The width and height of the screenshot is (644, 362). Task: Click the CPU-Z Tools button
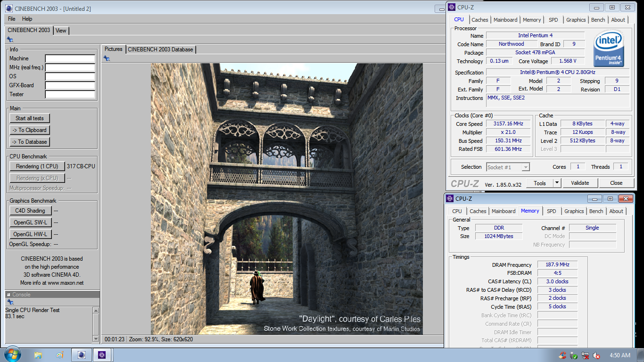pos(540,183)
